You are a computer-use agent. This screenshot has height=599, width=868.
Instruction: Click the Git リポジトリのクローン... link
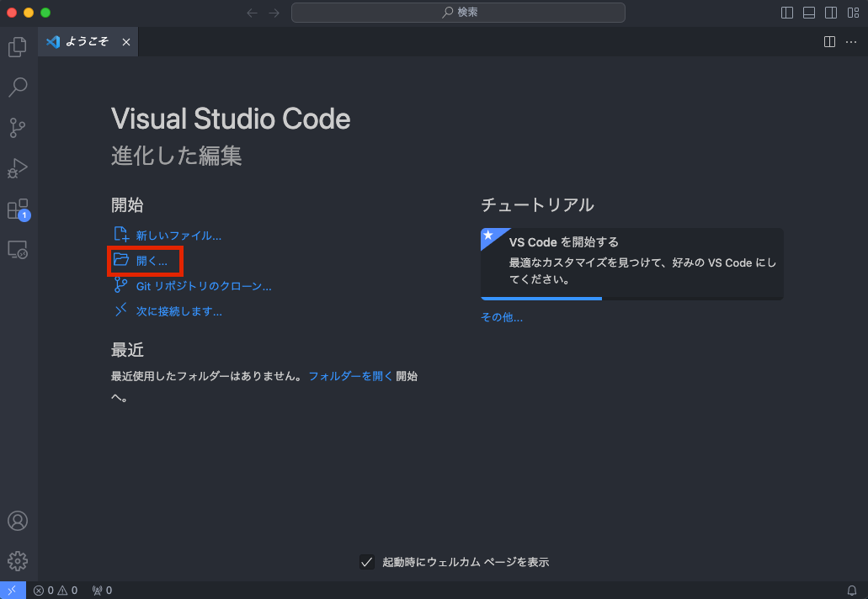pos(204,286)
